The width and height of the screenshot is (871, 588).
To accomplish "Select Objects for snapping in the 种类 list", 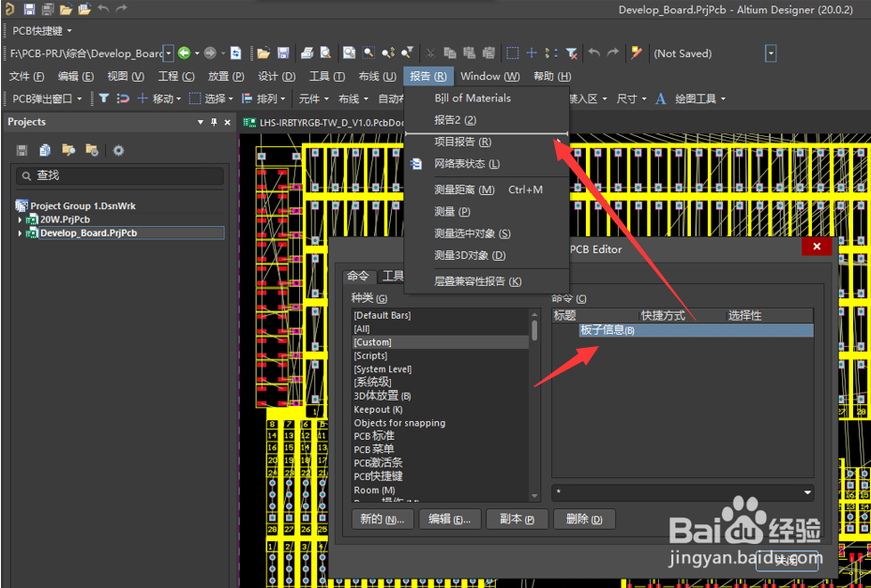I will coord(440,423).
